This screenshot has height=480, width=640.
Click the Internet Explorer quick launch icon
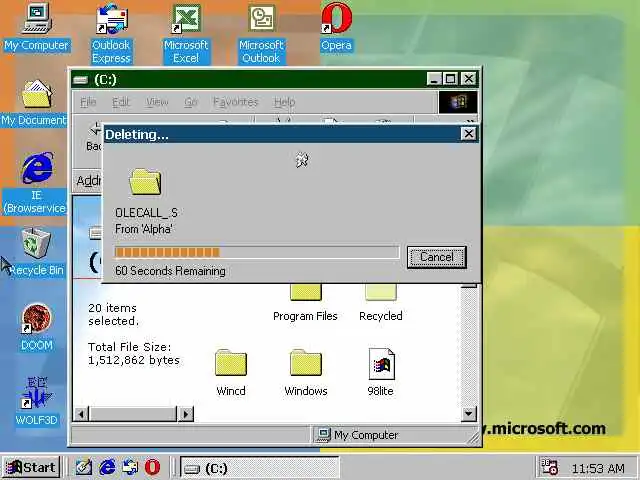coord(107,467)
